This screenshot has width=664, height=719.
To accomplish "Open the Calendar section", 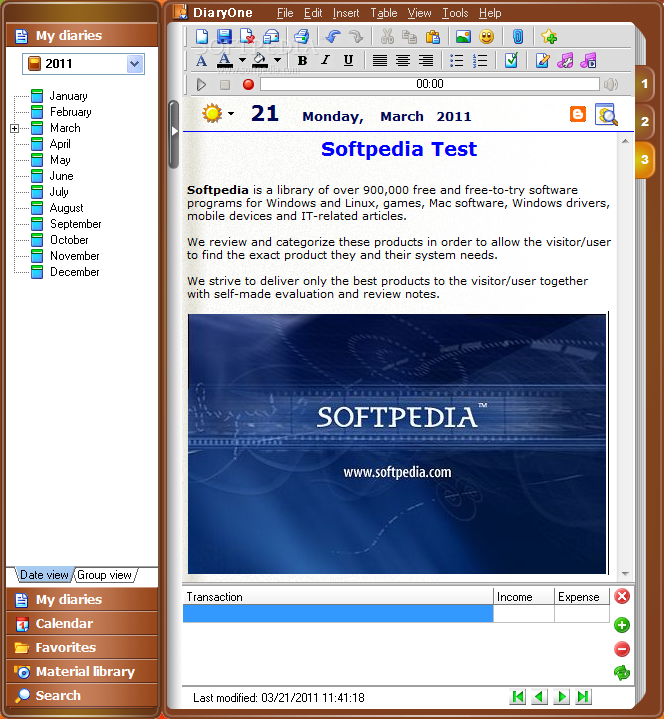I will point(82,624).
